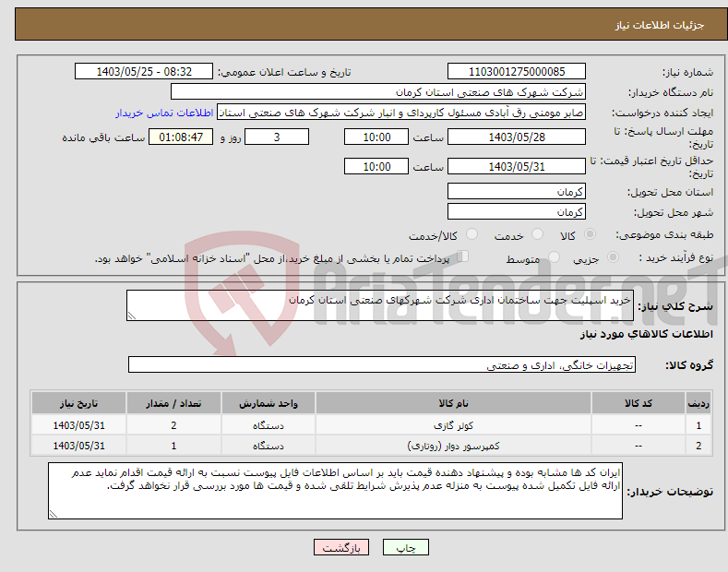Image resolution: width=728 pixels, height=572 pixels.
Task: Toggle the اسناد خزانه اسلامی payment checkbox
Action: point(463,256)
